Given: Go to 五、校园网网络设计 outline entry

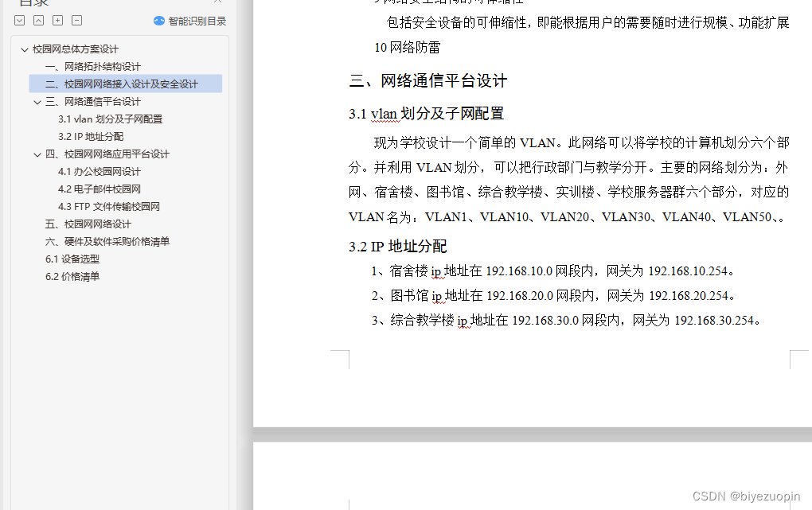Looking at the screenshot, I should (88, 224).
